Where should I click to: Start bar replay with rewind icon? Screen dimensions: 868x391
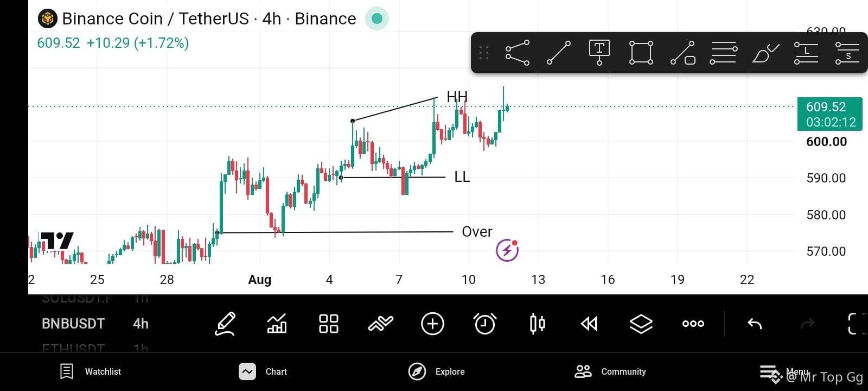pyautogui.click(x=589, y=324)
